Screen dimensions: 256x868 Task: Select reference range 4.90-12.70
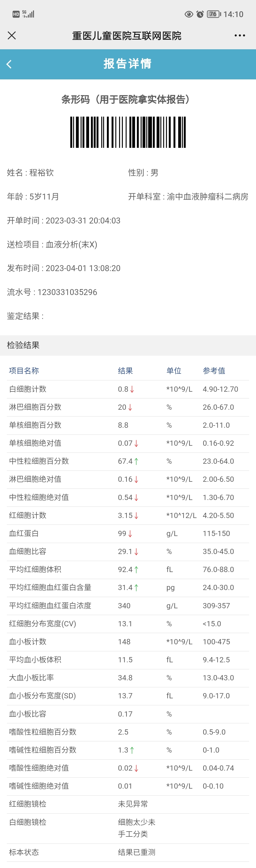coord(220,389)
